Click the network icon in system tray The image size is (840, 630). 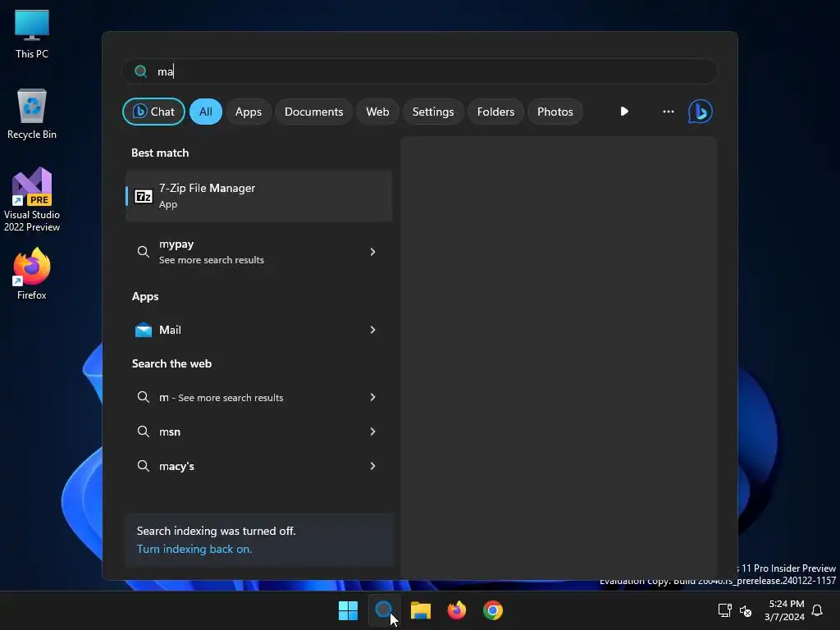point(725,610)
